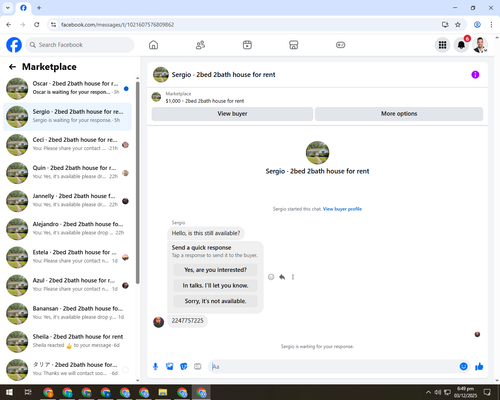Image resolution: width=500 pixels, height=400 pixels.
Task: Open a new browser tab
Action: [39, 8]
